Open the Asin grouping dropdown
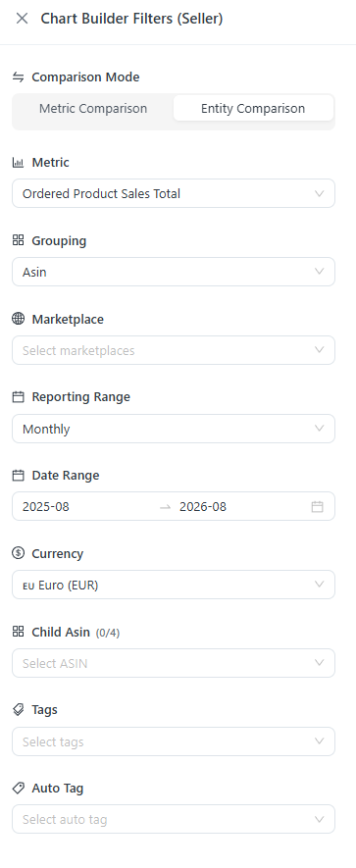Screen dimensions: 356x868 pos(174,272)
